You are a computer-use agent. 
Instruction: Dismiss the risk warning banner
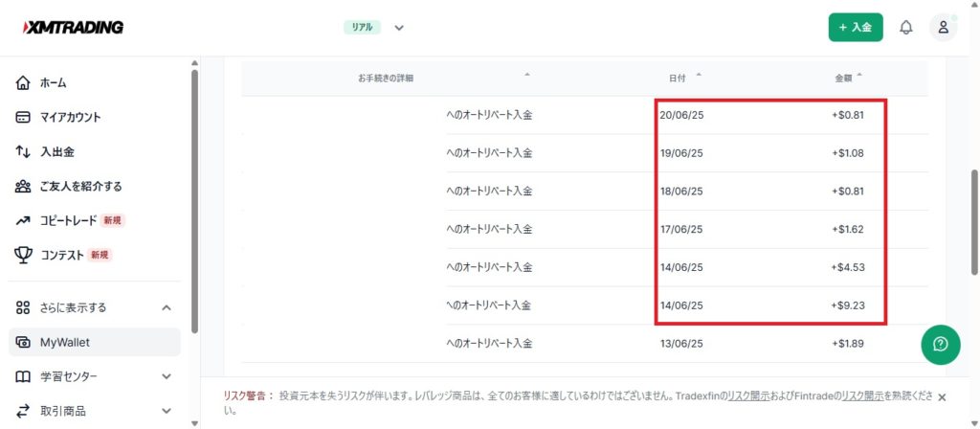pos(942,396)
